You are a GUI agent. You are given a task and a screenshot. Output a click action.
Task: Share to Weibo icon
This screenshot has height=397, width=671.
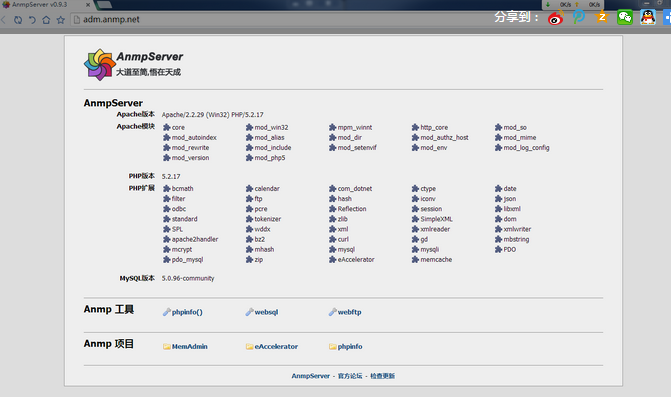pos(556,18)
